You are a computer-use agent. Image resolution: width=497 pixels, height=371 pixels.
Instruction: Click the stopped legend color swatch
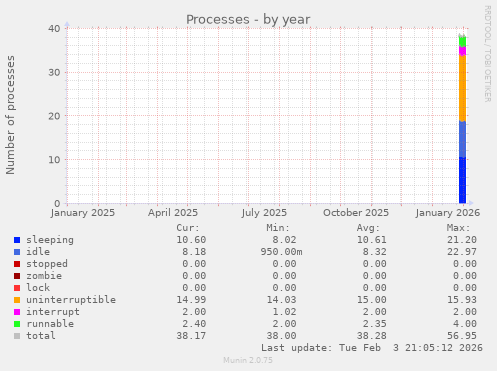point(17,264)
